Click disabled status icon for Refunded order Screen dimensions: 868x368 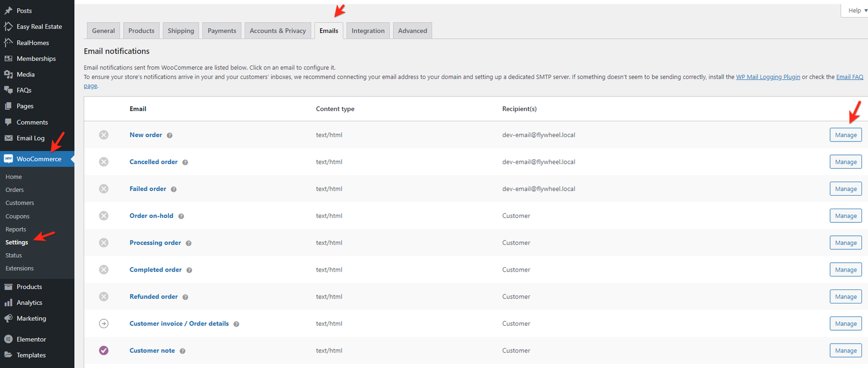point(104,296)
